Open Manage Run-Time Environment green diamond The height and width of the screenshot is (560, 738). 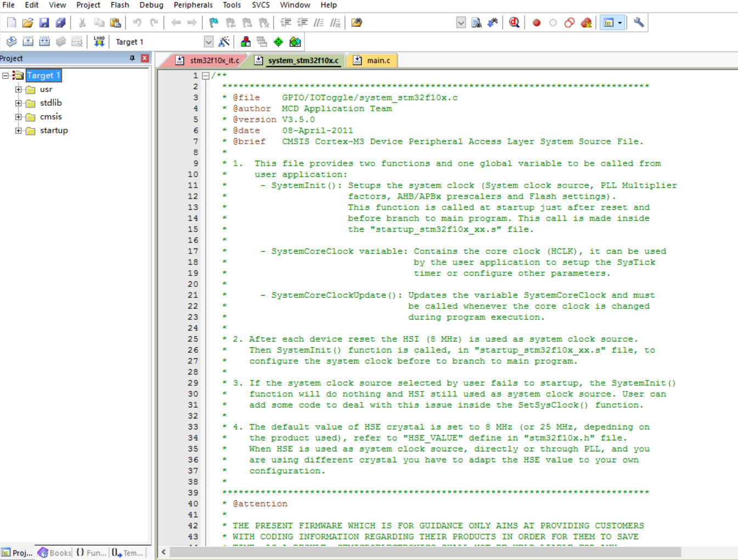click(279, 42)
